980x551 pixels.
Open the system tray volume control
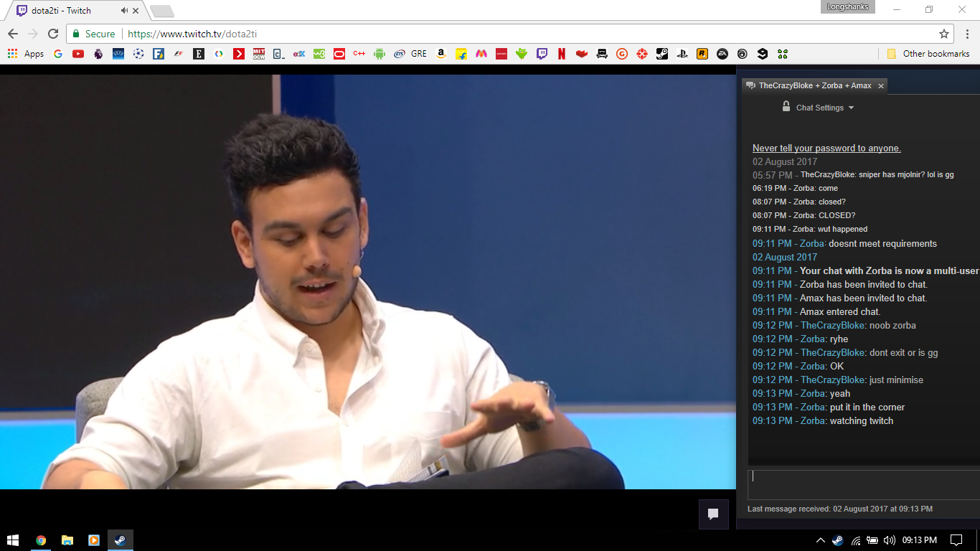(x=890, y=540)
